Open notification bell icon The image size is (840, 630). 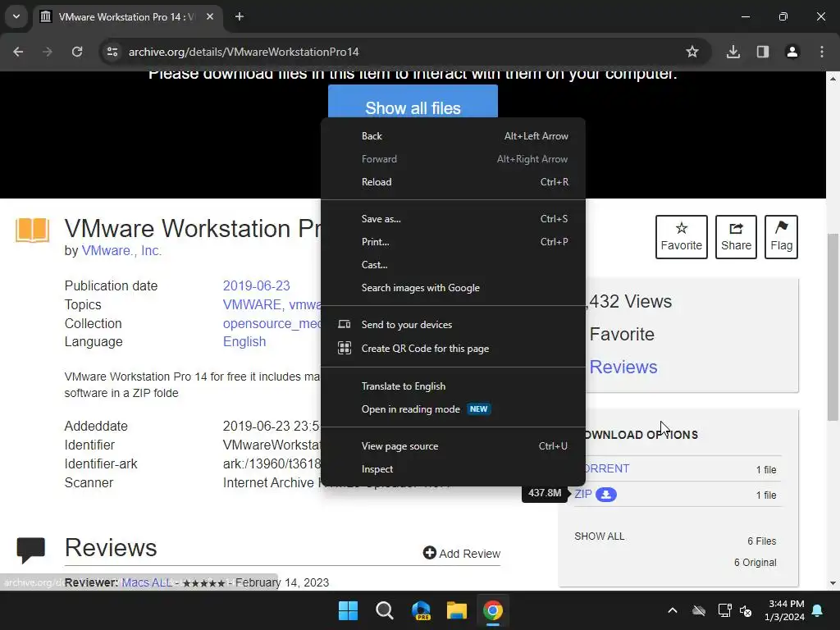click(x=818, y=610)
